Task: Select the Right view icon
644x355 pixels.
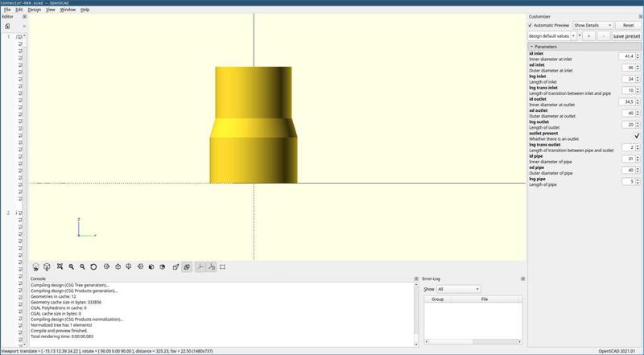Action: 107,267
